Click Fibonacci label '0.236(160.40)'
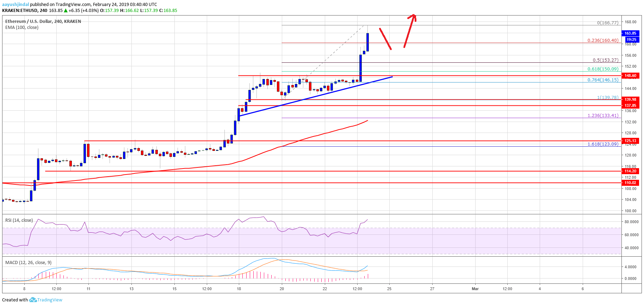This screenshot has width=644, height=306. (x=603, y=41)
